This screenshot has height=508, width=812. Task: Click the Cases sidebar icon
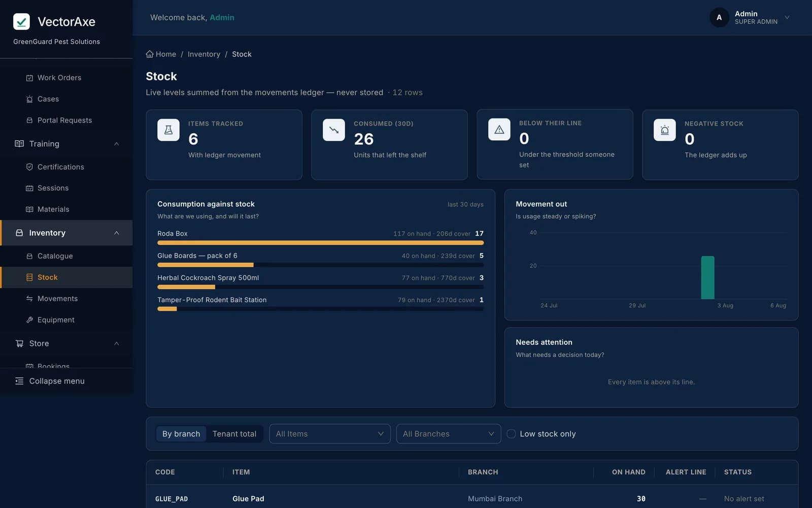point(29,99)
